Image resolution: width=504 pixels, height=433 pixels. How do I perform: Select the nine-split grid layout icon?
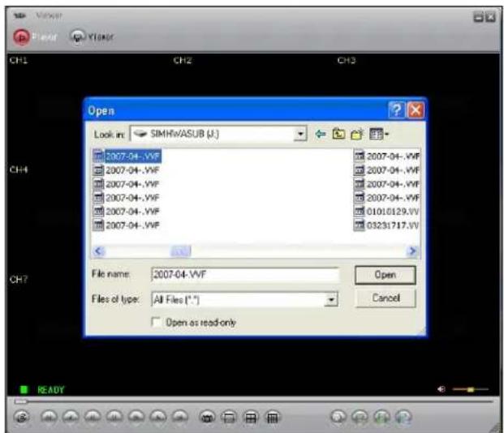click(274, 417)
